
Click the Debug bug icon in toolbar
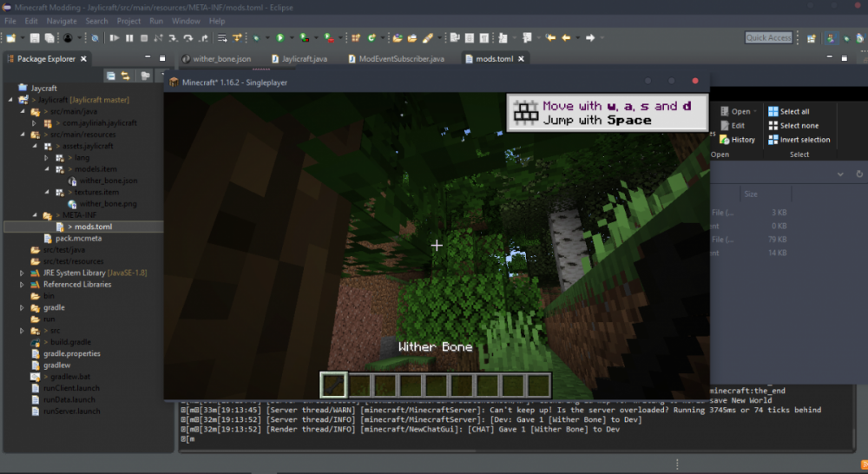pyautogui.click(x=256, y=37)
